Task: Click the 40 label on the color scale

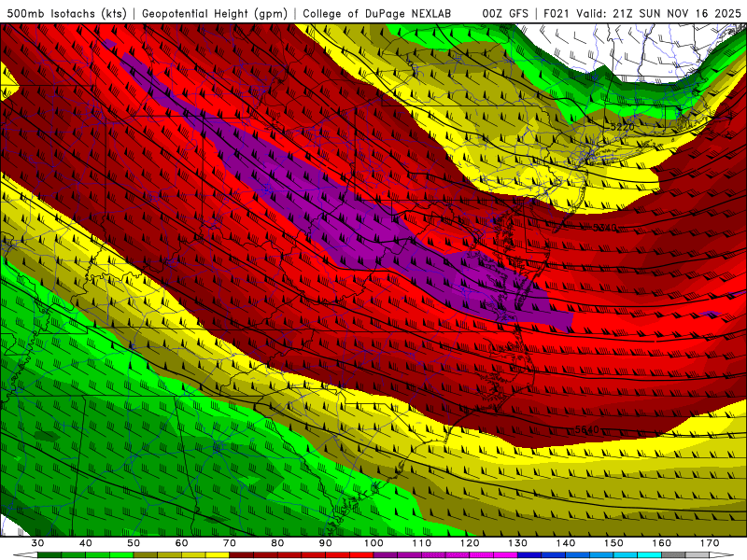Action: coord(86,543)
